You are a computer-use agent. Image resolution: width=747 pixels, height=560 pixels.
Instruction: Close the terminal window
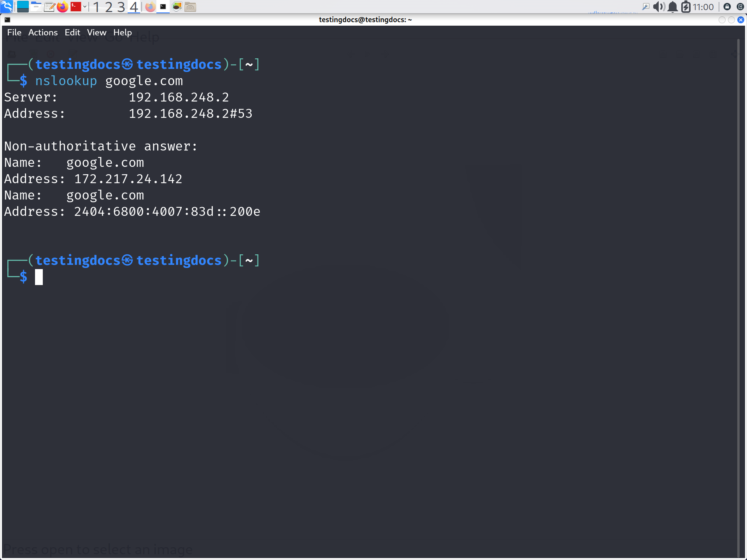click(x=741, y=19)
